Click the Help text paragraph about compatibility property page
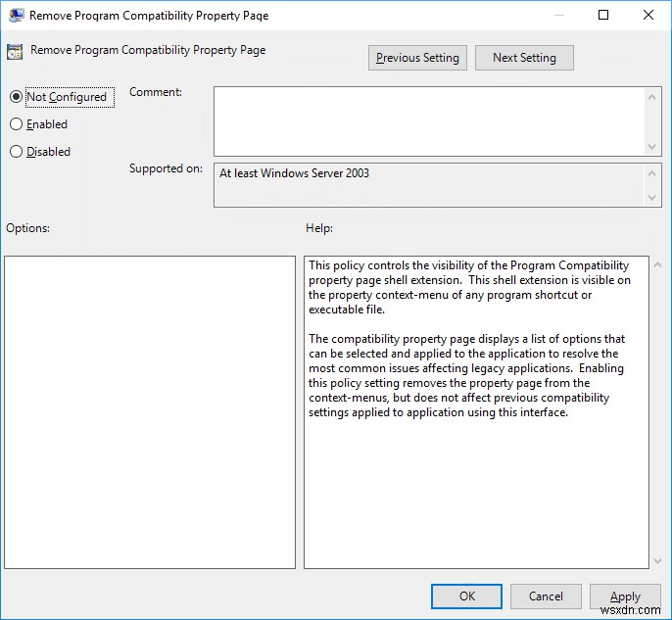 [x=466, y=375]
